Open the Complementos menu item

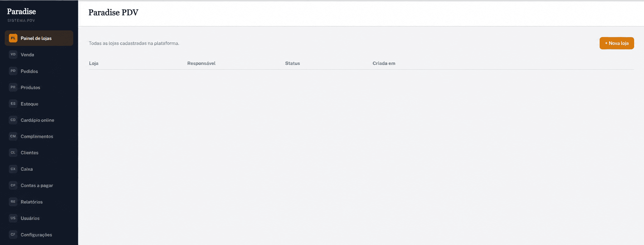coord(39,136)
